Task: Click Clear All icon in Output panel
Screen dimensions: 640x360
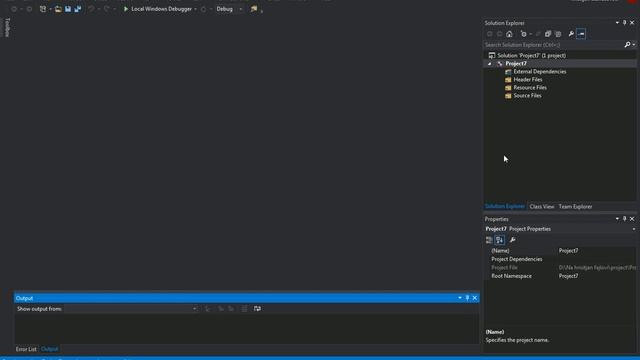Action: (x=244, y=309)
